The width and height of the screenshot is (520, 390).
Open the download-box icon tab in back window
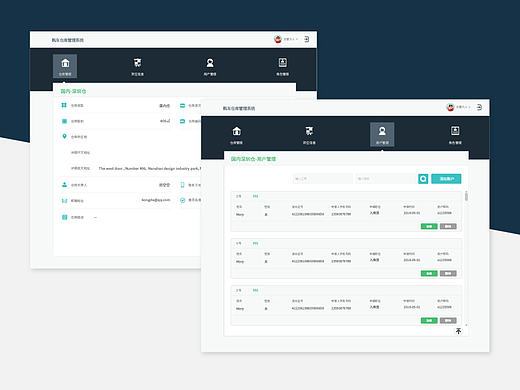(x=282, y=66)
